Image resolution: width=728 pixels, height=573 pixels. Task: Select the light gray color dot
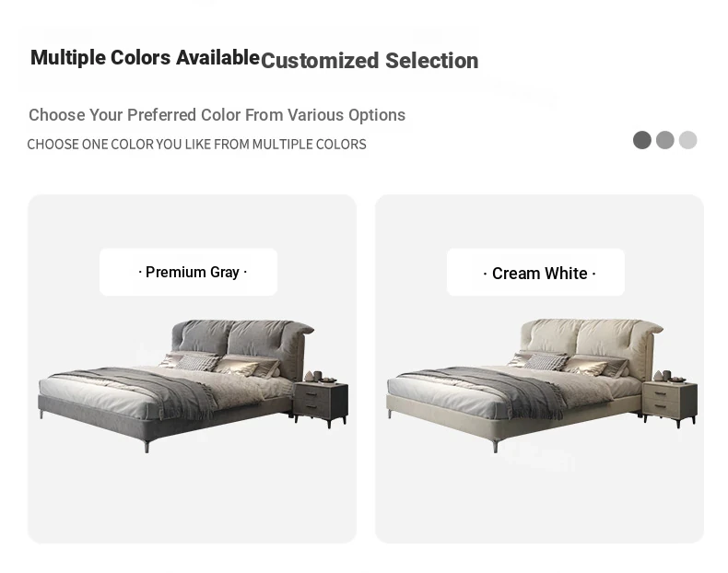pyautogui.click(x=688, y=140)
